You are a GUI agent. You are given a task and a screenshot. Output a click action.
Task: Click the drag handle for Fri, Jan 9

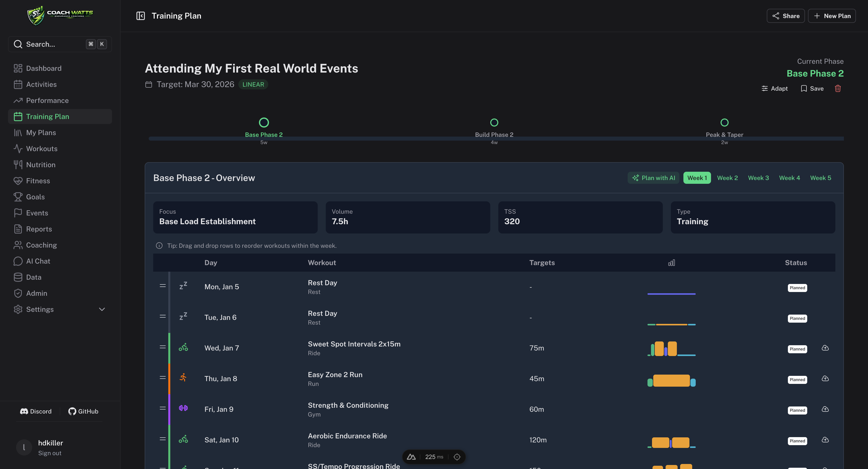click(x=163, y=408)
